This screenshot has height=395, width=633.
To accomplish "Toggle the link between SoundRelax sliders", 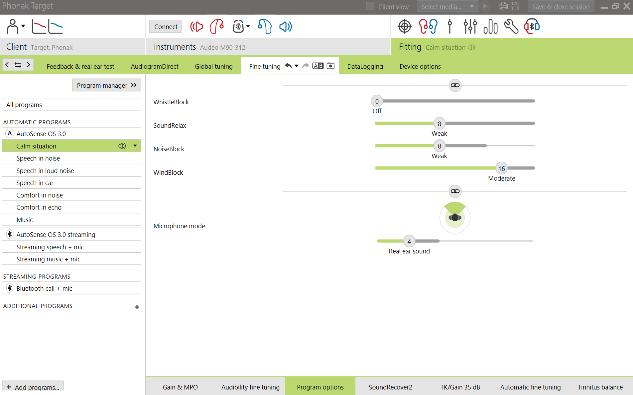I will click(455, 85).
